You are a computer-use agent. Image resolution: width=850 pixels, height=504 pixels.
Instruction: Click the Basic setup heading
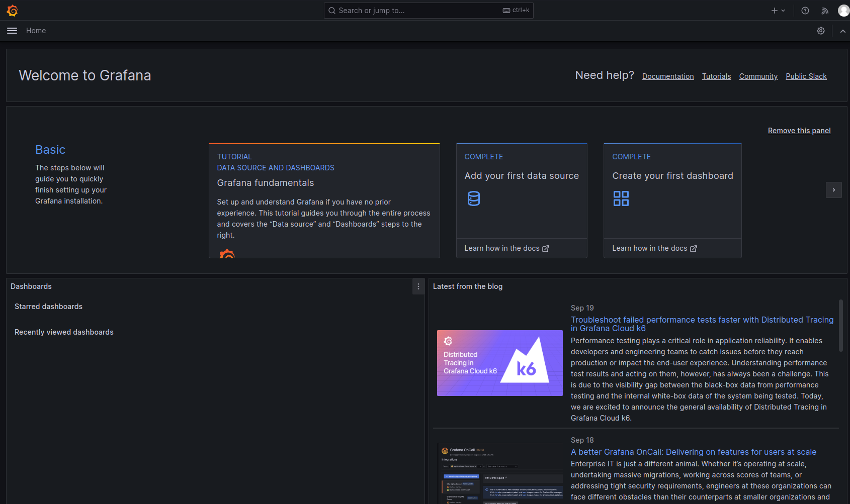(50, 150)
